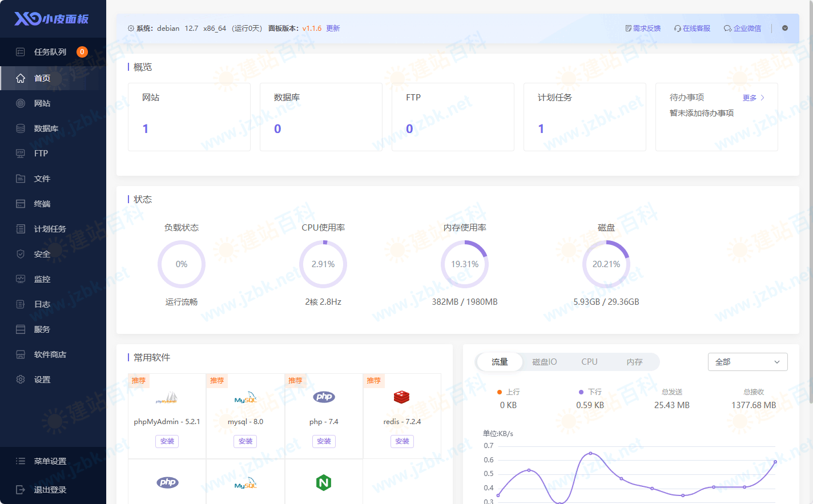The image size is (813, 504).
Task: Click the task queue notification badge
Action: click(82, 52)
